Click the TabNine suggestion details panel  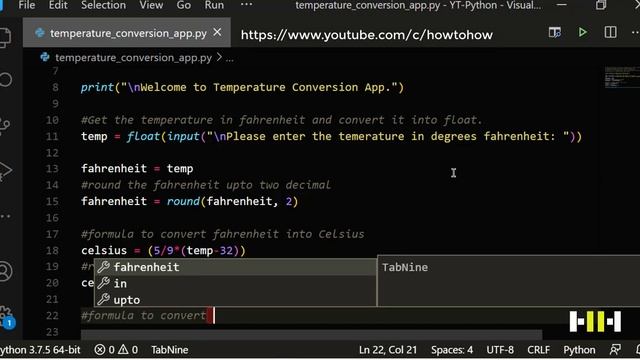point(509,281)
